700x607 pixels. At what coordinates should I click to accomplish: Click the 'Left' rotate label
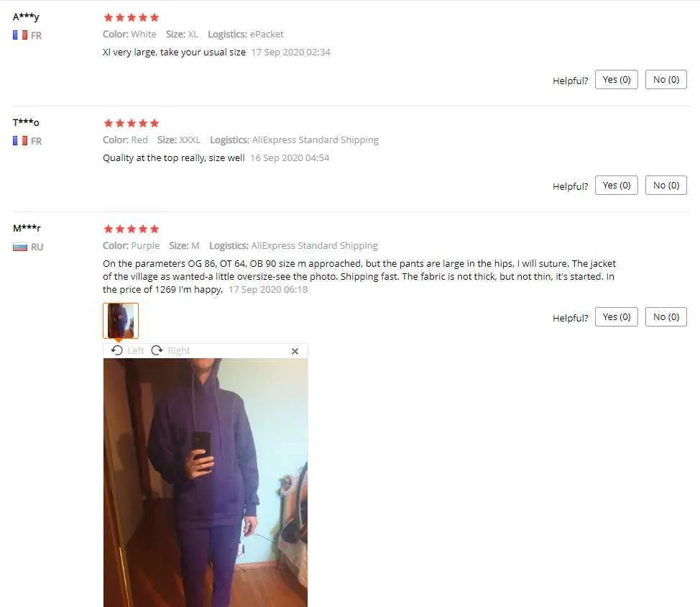pos(135,351)
